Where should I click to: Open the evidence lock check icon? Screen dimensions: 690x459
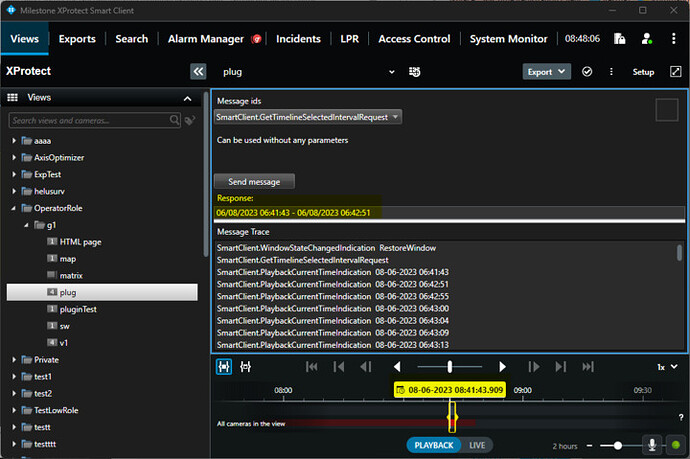pyautogui.click(x=587, y=72)
